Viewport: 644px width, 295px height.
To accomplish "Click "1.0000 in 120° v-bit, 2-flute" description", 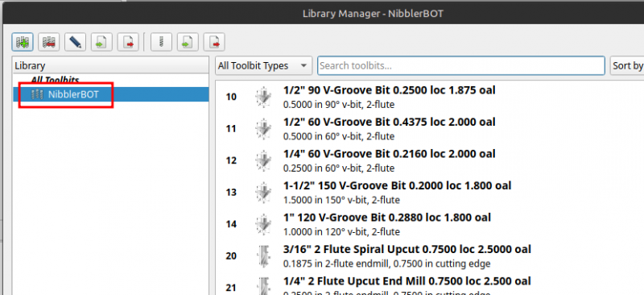I will pos(341,231).
